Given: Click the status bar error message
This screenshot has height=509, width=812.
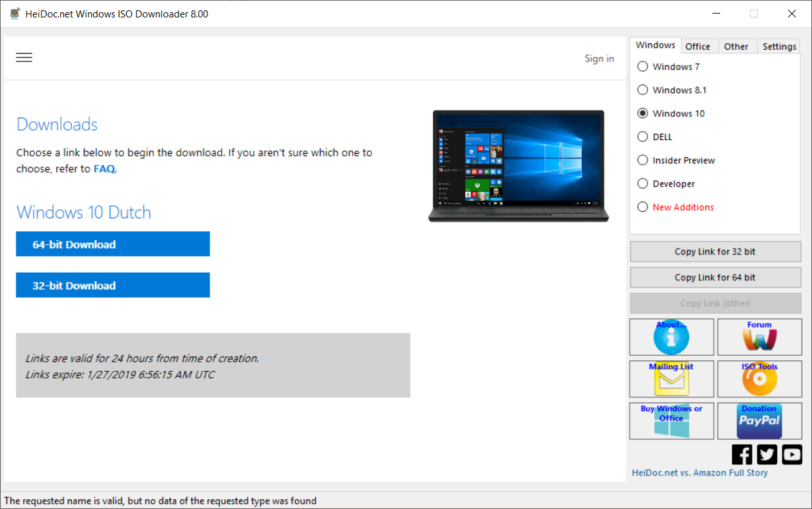Looking at the screenshot, I should (160, 501).
